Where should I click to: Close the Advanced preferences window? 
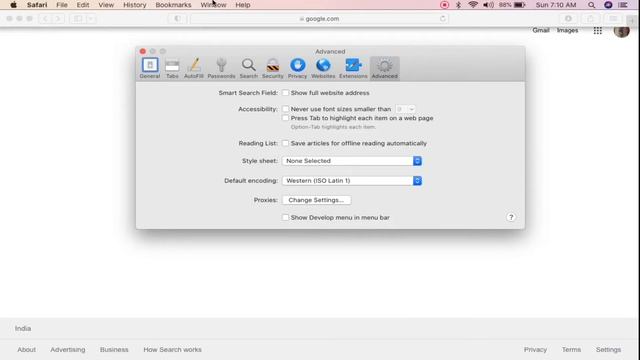click(x=142, y=51)
